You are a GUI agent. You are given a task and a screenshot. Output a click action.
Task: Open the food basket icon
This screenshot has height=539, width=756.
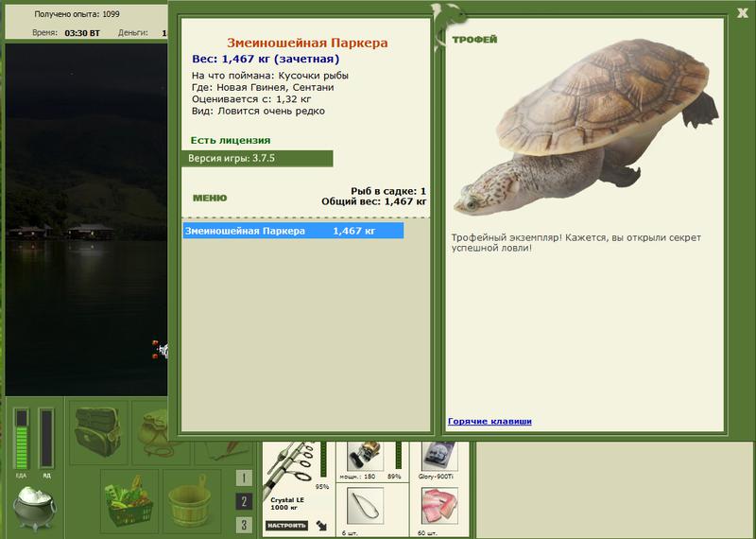[129, 501]
